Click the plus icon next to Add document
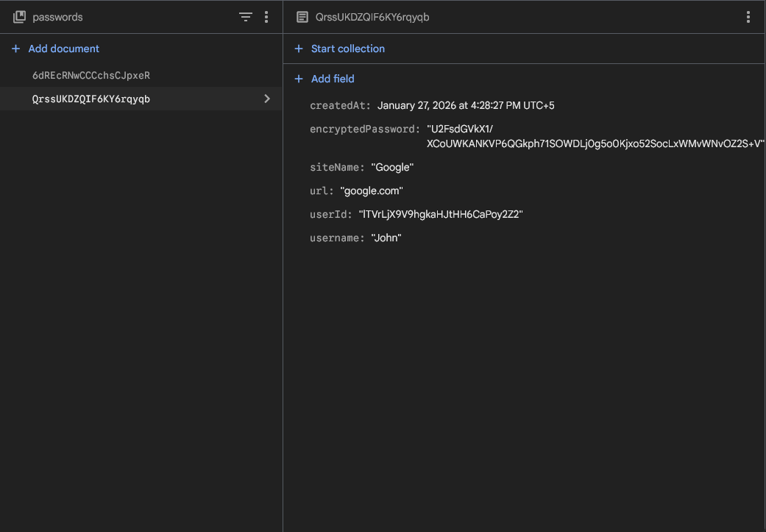 pyautogui.click(x=14, y=49)
